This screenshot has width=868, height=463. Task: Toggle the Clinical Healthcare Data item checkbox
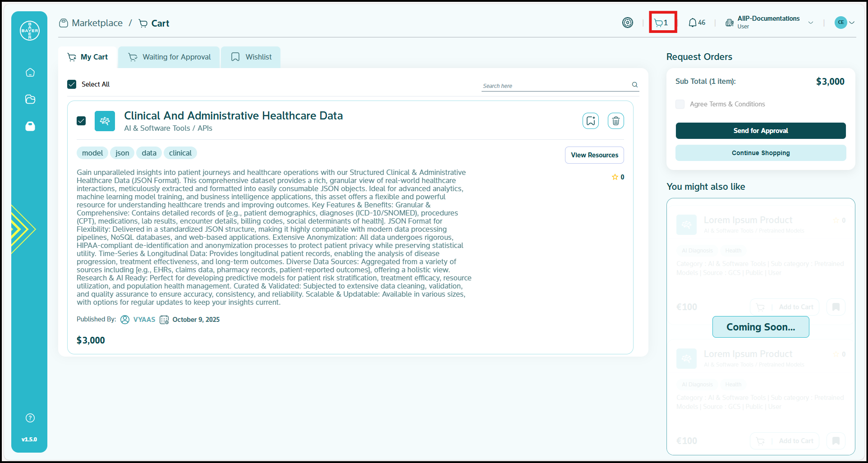pyautogui.click(x=81, y=121)
